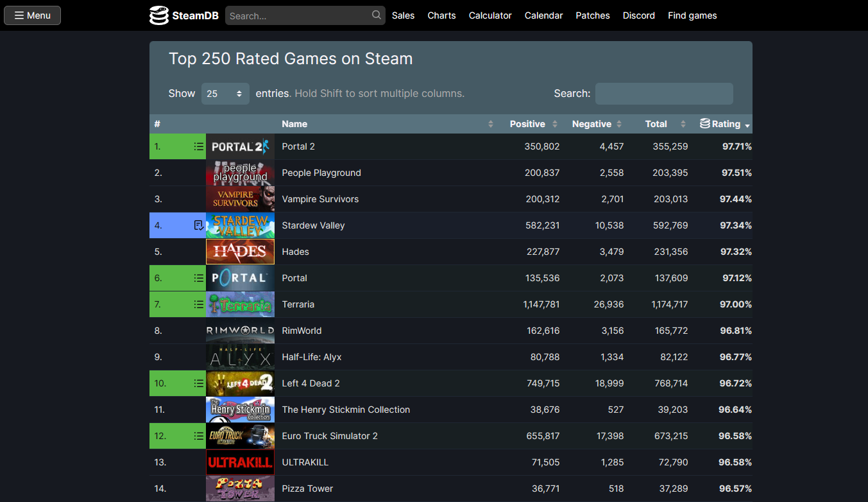The width and height of the screenshot is (868, 502).
Task: Go to the Sales page
Action: tap(403, 15)
